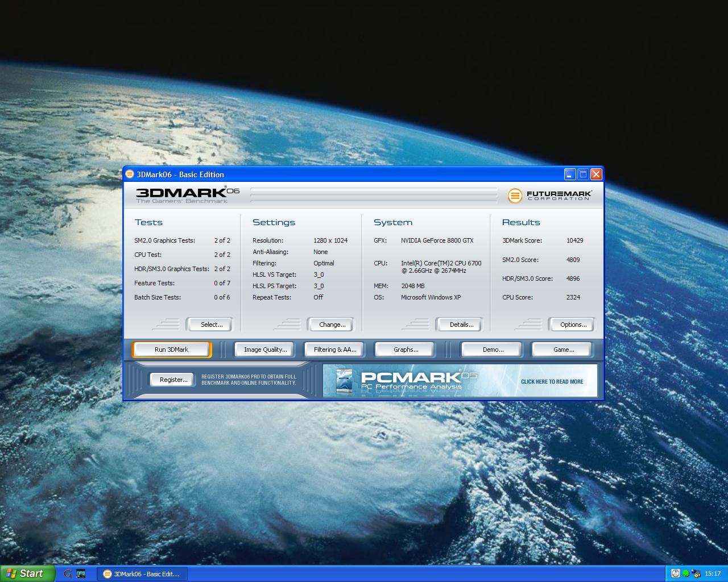
Task: Open the Start menu
Action: 27,573
